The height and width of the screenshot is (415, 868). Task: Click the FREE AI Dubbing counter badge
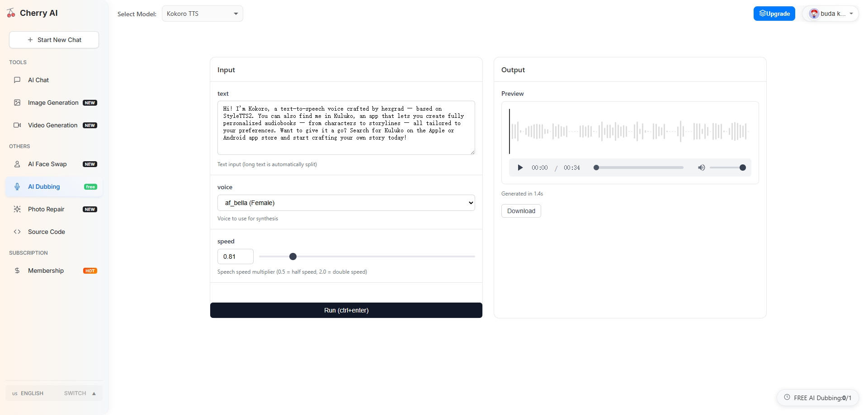[x=818, y=397]
